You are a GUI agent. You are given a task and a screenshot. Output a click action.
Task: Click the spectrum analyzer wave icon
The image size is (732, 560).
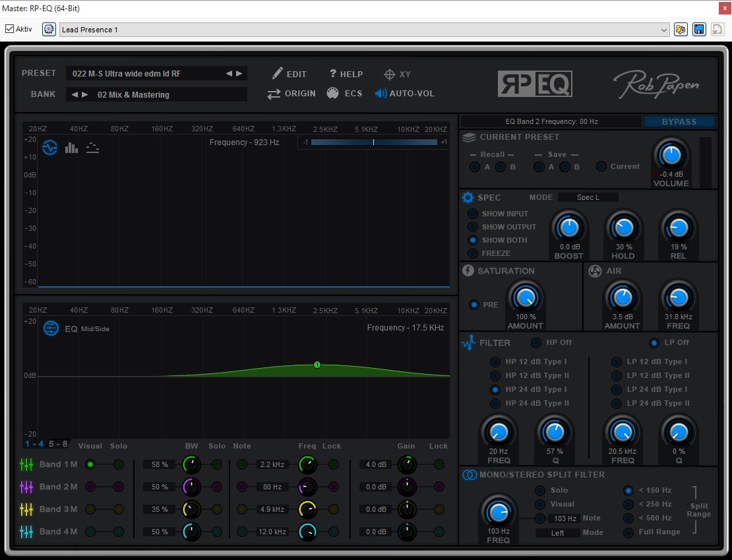click(x=50, y=148)
